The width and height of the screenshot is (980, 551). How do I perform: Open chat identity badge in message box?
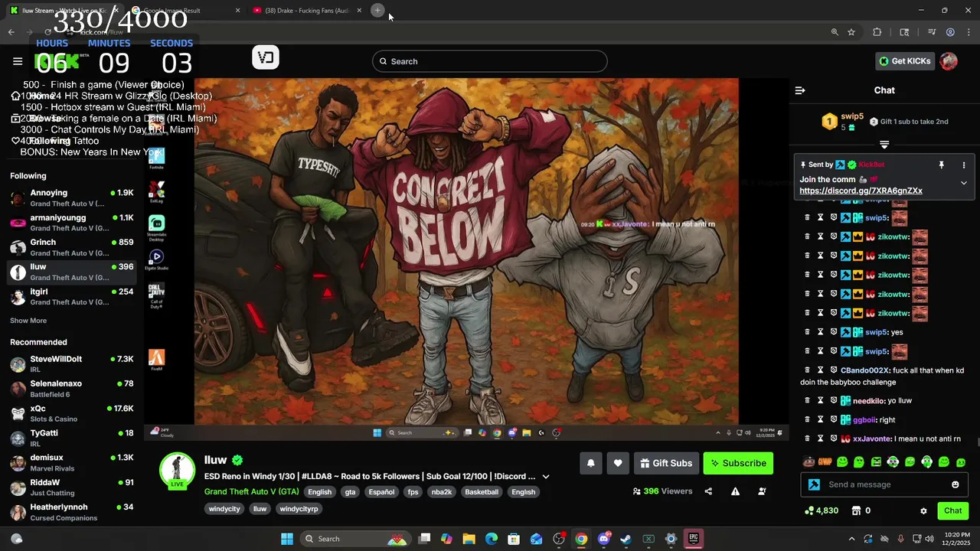pyautogui.click(x=814, y=484)
